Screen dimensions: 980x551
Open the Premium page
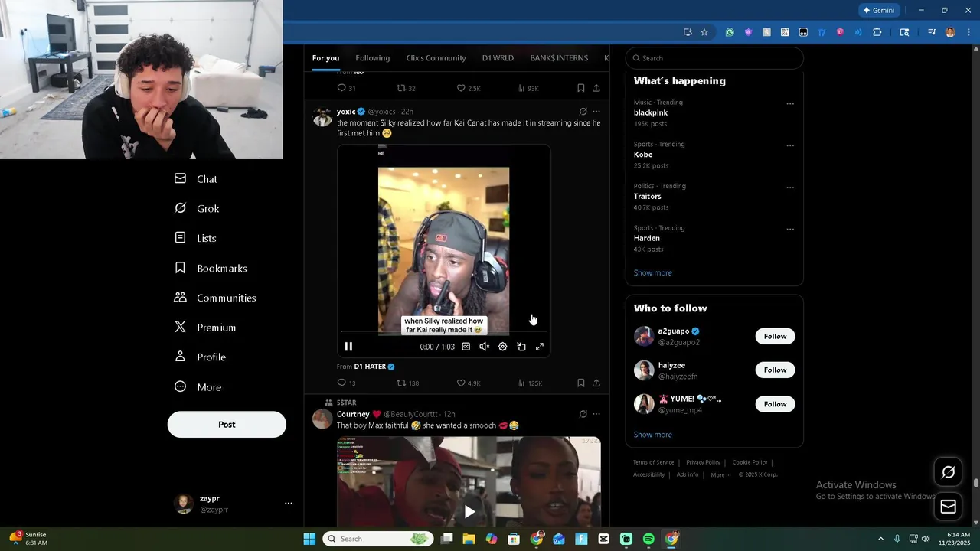coord(205,328)
